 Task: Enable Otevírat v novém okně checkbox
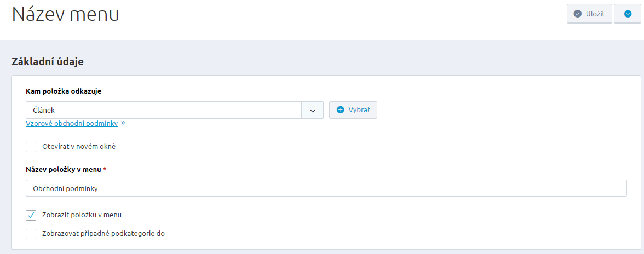[x=31, y=147]
